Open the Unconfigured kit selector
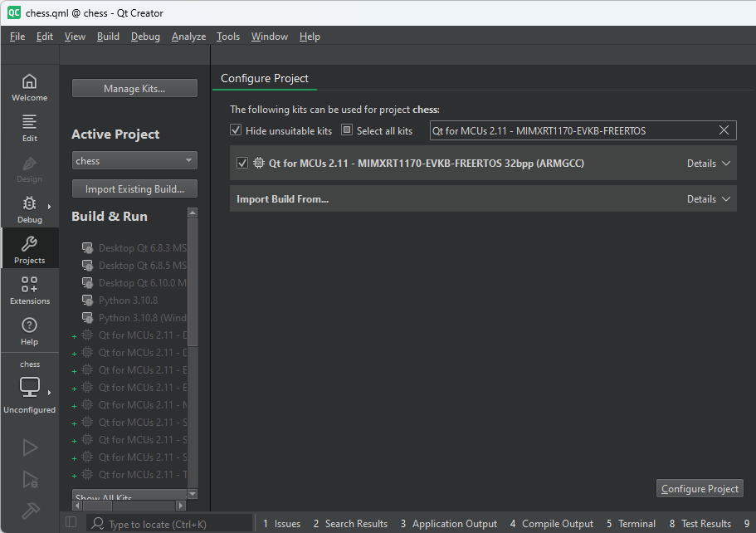 [29, 386]
